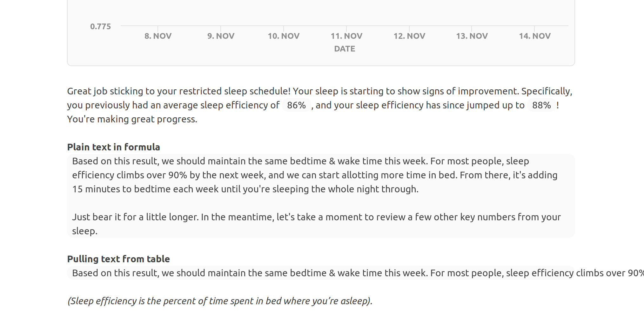Image resolution: width=644 pixels, height=330 pixels.
Task: Click the Plain text in formula heading
Action: [x=113, y=147]
